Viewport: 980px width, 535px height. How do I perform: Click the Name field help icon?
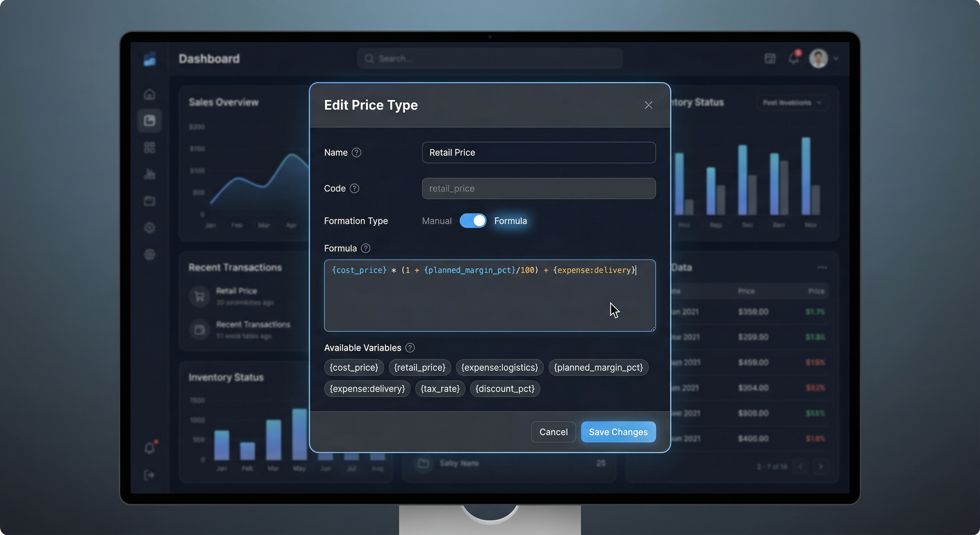tap(356, 153)
